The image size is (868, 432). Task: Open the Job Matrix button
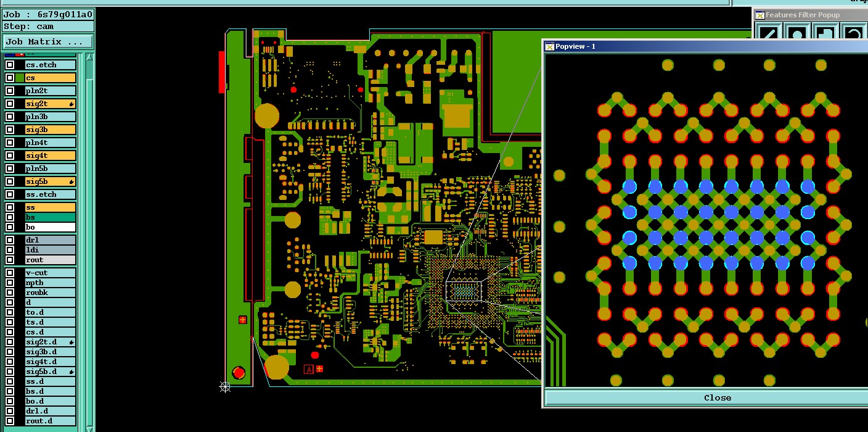(x=48, y=42)
